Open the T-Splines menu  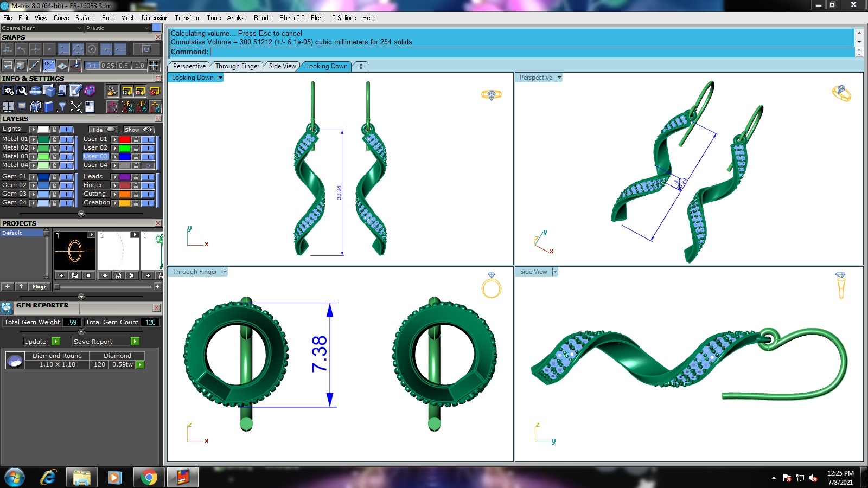point(344,18)
